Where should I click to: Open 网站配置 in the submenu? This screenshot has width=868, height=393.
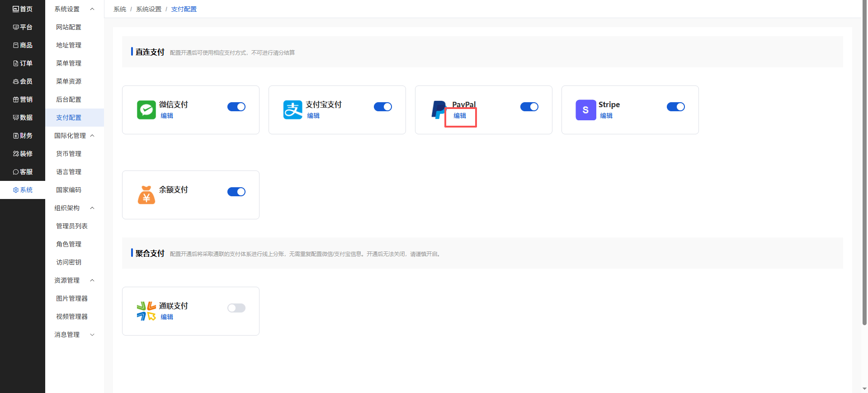tap(75, 27)
